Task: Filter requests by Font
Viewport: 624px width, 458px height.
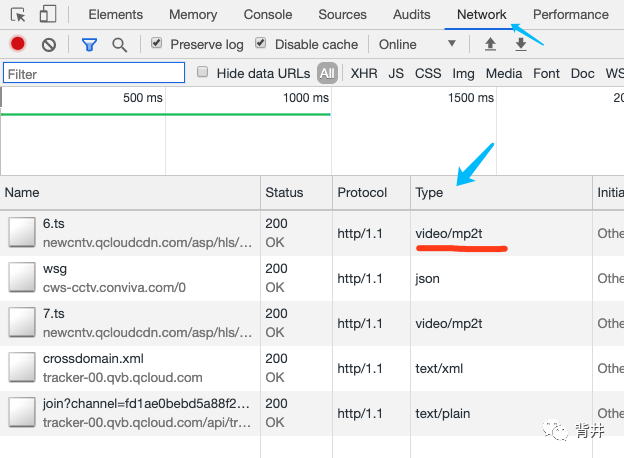Action: point(546,74)
